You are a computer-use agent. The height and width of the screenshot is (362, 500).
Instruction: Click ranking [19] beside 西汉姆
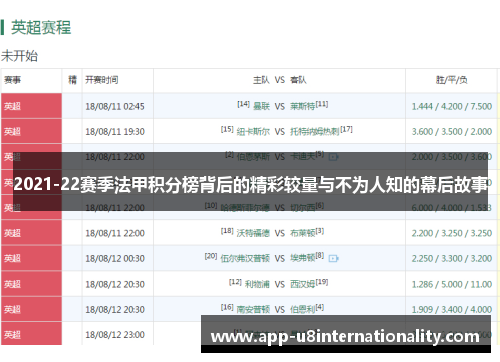pyautogui.click(x=322, y=282)
